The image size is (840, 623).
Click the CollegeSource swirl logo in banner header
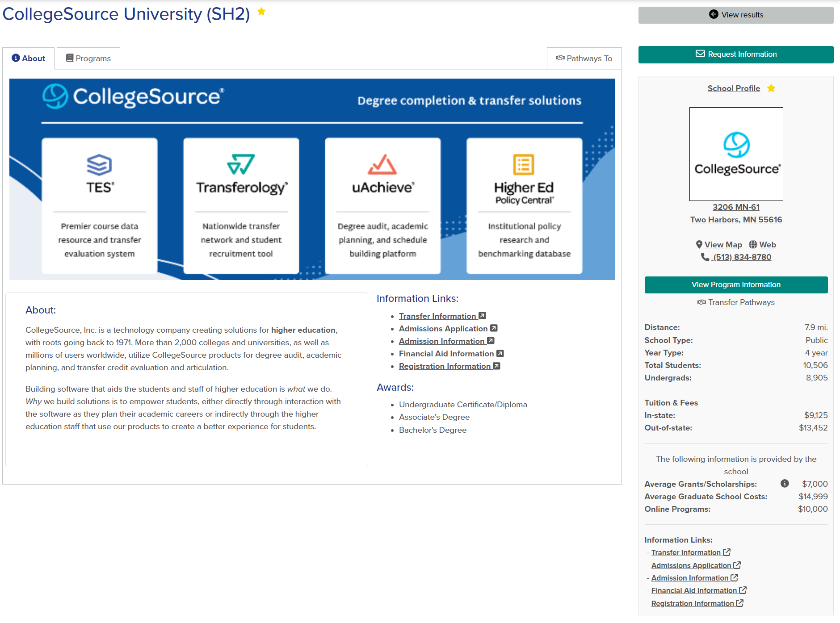coord(55,96)
